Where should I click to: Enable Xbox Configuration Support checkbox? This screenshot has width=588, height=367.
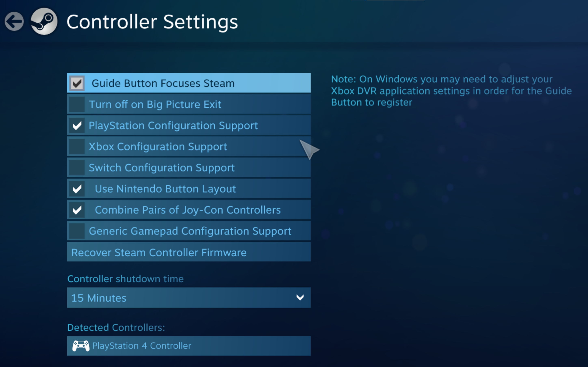tap(77, 147)
